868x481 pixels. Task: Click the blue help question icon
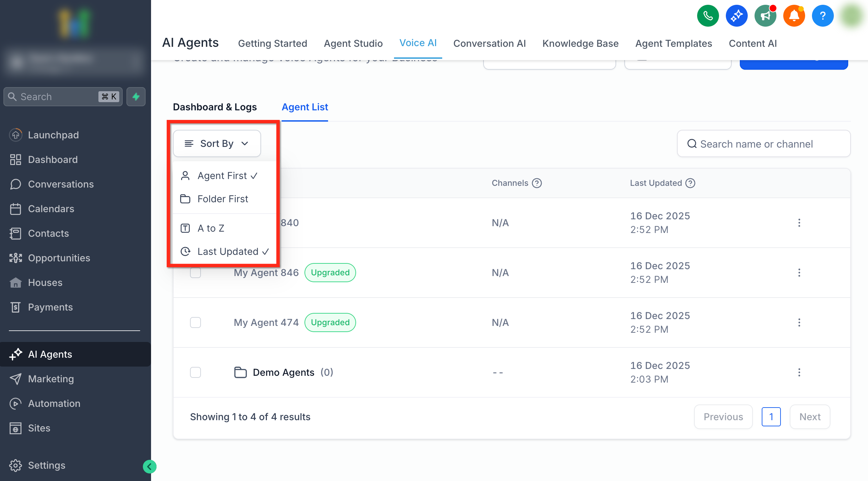coord(823,16)
